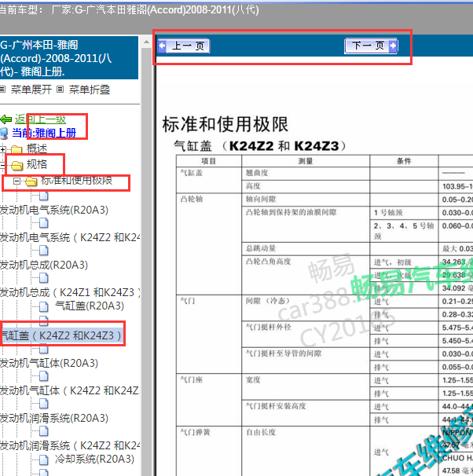Open 发动机润滑系统(R20A3) in the tree
The height and width of the screenshot is (476, 473).
click(54, 418)
